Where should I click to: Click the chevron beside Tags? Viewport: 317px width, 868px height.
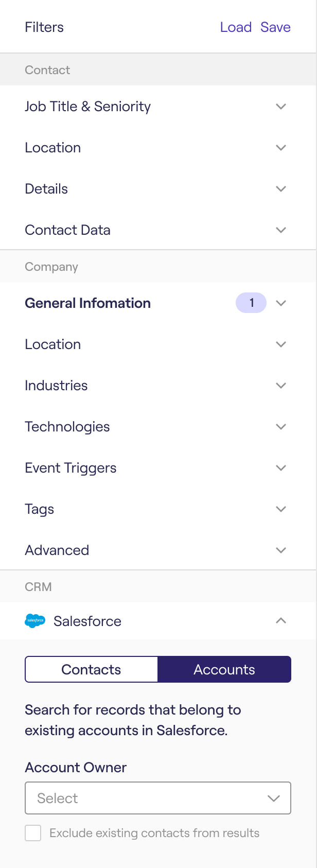coord(281,509)
